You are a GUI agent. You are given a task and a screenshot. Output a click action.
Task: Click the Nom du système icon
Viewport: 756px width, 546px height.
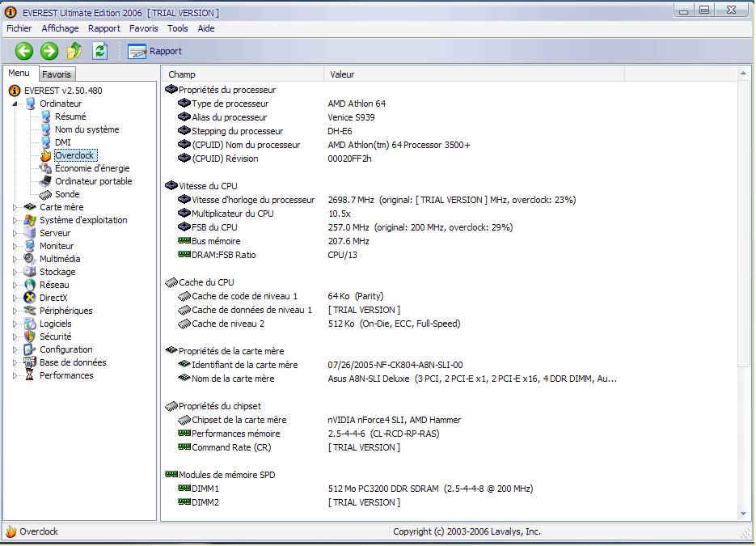pyautogui.click(x=46, y=129)
